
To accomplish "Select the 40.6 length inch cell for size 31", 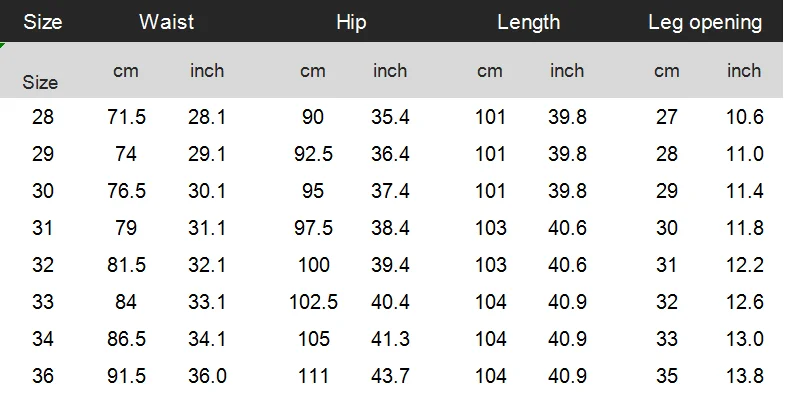I will coord(567,228).
